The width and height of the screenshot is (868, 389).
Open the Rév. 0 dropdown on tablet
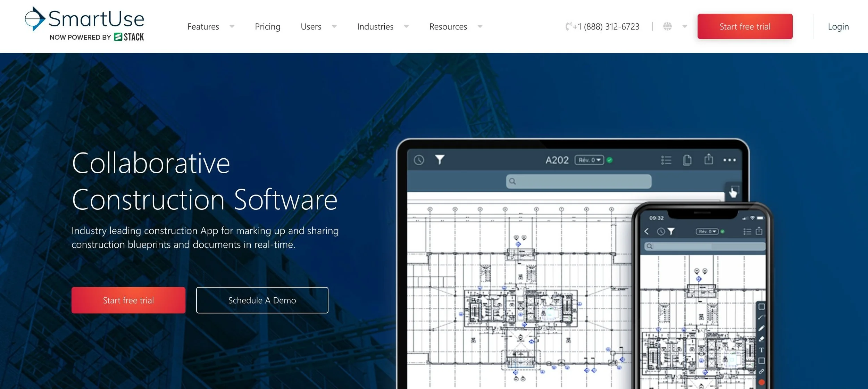(x=589, y=160)
